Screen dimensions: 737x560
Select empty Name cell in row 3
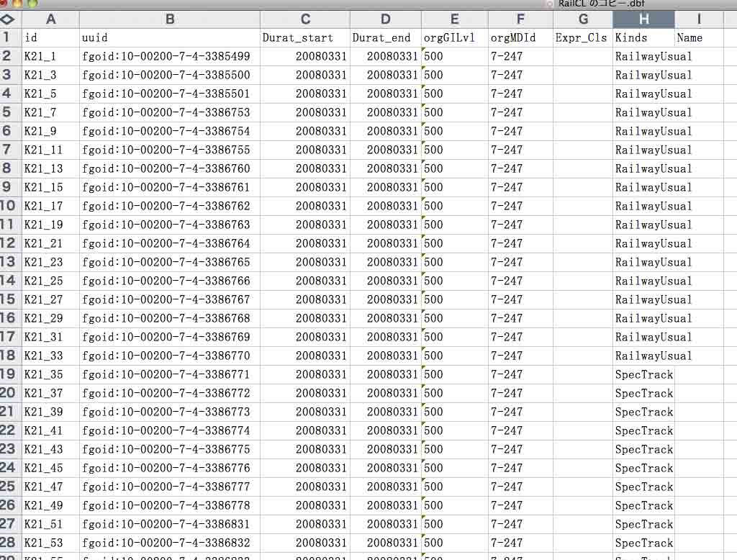tap(699, 75)
